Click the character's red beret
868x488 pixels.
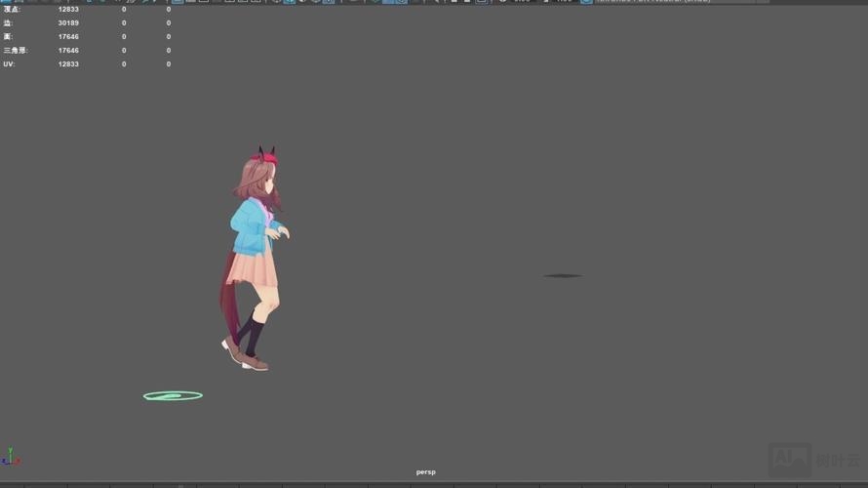pos(264,158)
